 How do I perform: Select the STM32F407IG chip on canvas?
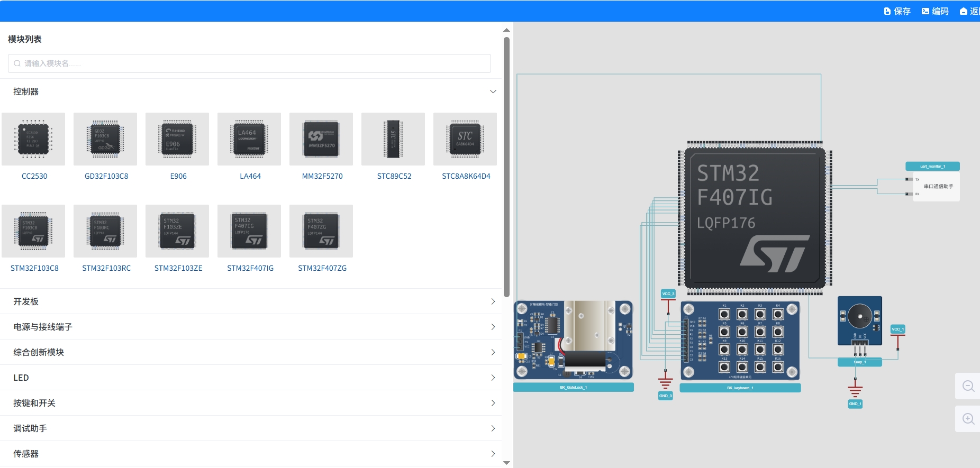(755, 218)
